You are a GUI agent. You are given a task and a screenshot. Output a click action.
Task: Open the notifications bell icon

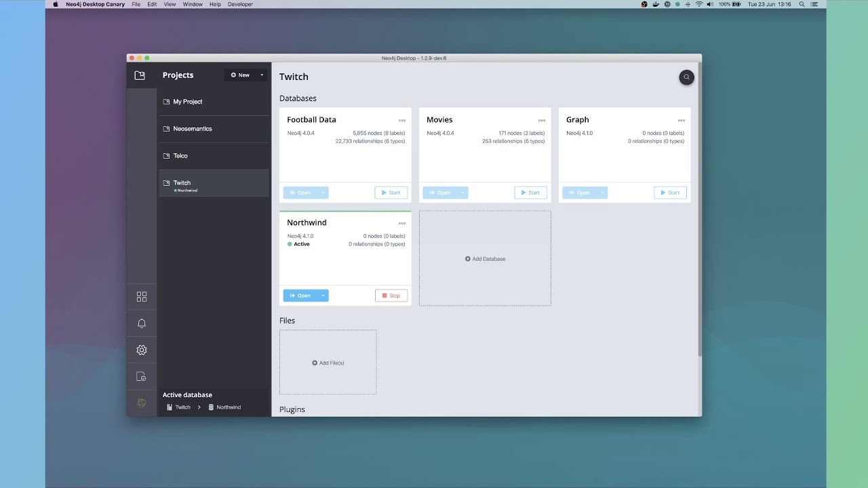[x=142, y=323]
